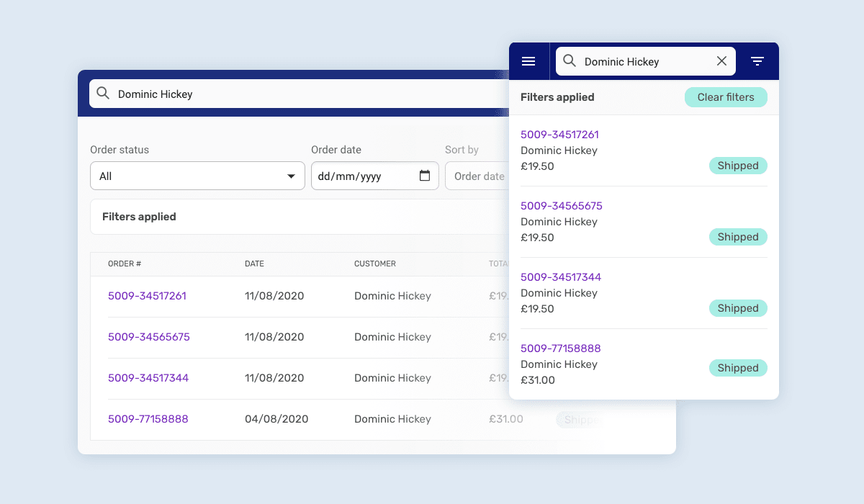The width and height of the screenshot is (864, 504).
Task: Open the filter funnel icon
Action: [757, 61]
